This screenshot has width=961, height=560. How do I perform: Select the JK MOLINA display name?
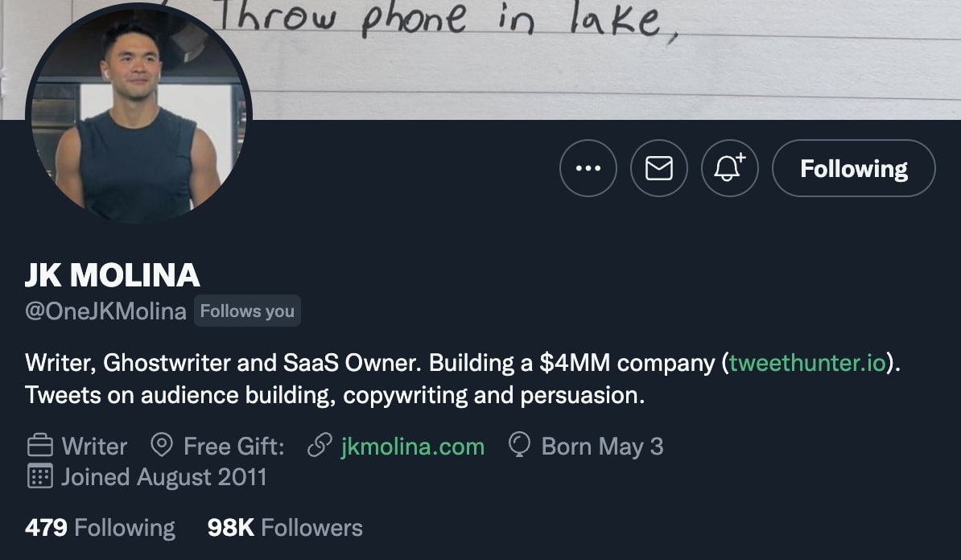point(113,275)
